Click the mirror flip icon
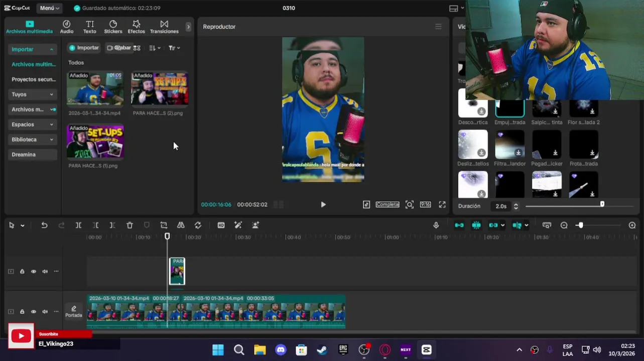 (x=181, y=225)
